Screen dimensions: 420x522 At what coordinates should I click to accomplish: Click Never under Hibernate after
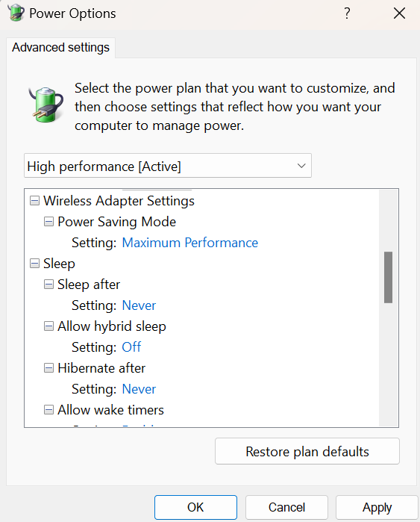[x=139, y=389]
